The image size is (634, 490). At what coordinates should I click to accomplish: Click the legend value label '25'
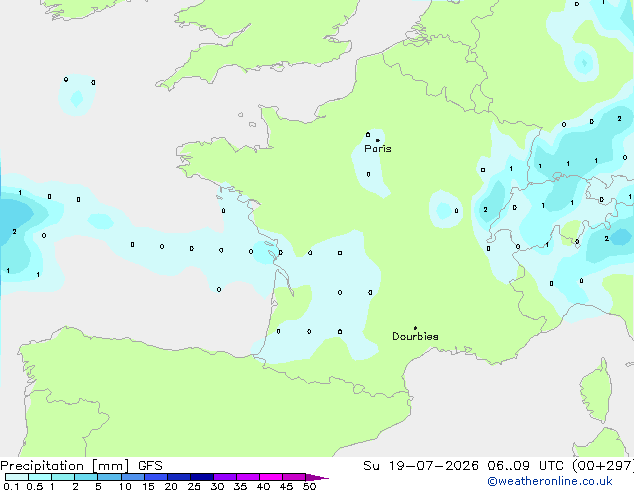[x=194, y=486]
